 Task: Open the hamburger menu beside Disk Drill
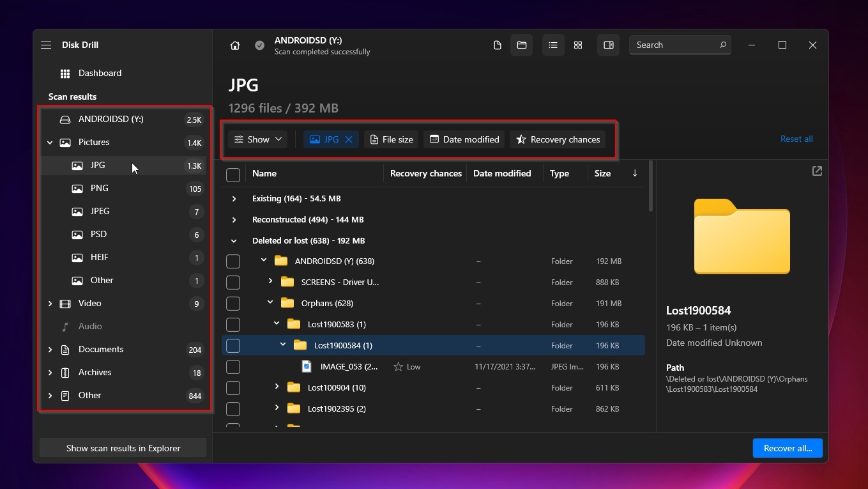46,45
